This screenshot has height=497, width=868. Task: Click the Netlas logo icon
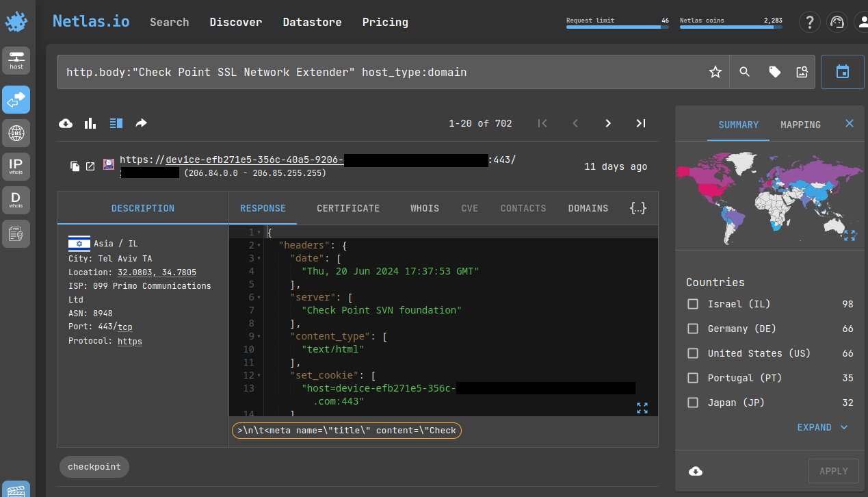tap(16, 22)
